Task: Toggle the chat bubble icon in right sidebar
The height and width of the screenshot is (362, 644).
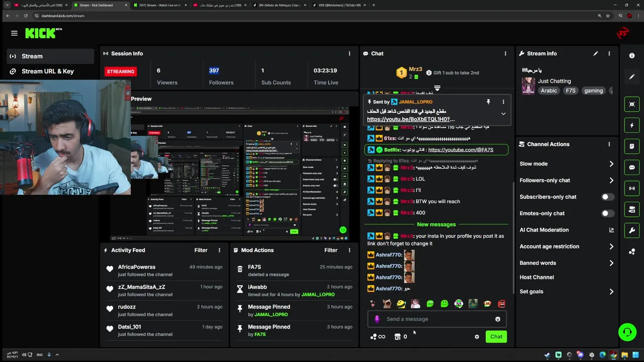Action: pyautogui.click(x=632, y=167)
